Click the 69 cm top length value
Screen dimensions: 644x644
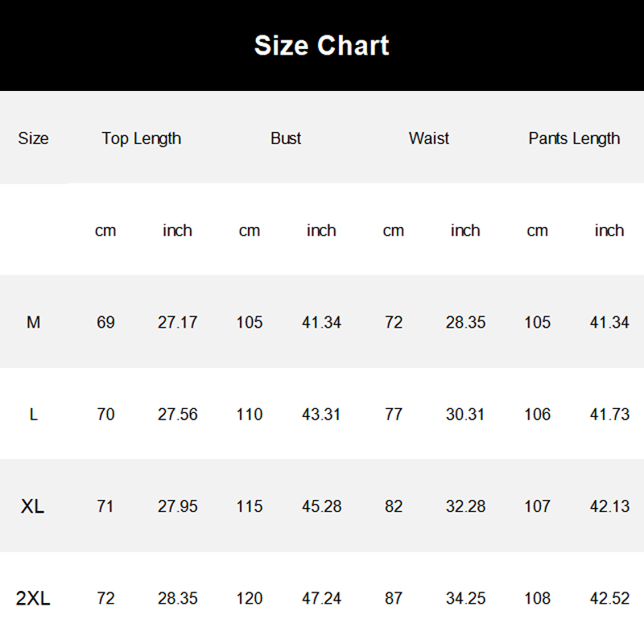105,322
